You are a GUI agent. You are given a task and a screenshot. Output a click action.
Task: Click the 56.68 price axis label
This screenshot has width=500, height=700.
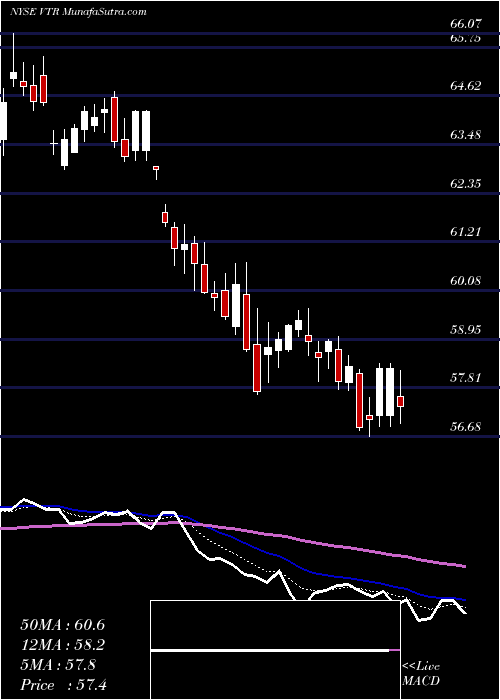[466, 426]
